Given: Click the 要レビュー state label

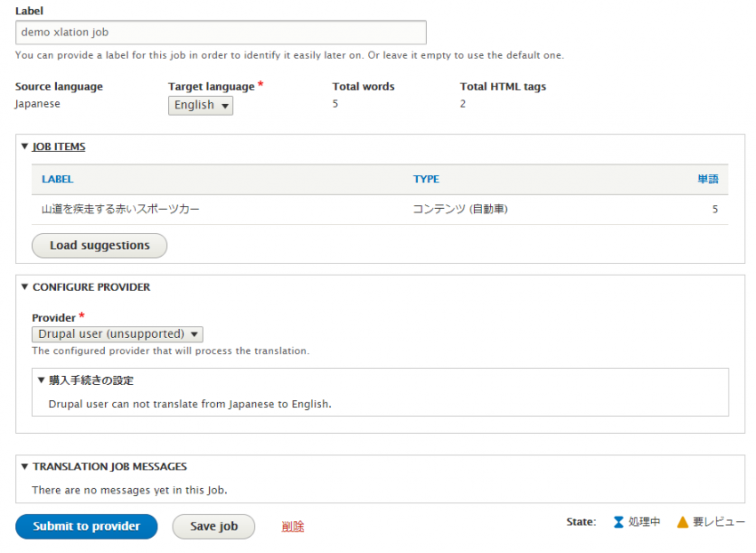Looking at the screenshot, I should 719,523.
